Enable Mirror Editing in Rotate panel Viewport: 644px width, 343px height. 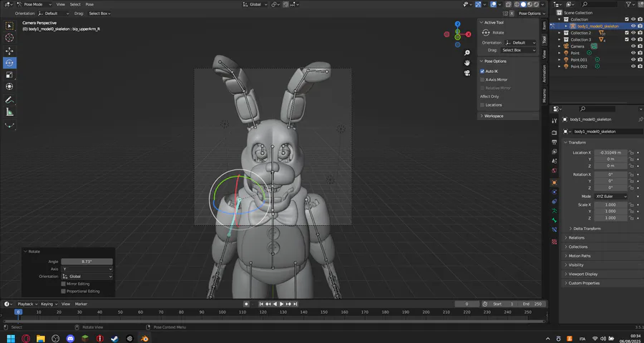tap(63, 284)
